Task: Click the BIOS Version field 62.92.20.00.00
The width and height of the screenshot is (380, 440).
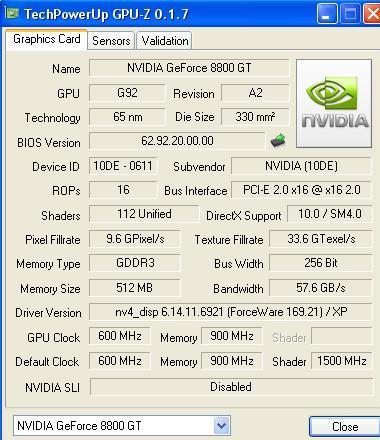Action: [x=177, y=141]
